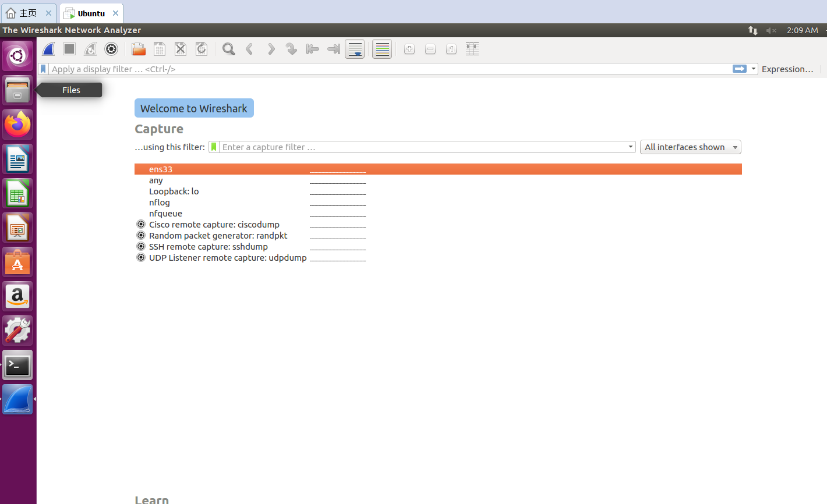Jump to the last packet

[x=334, y=49]
